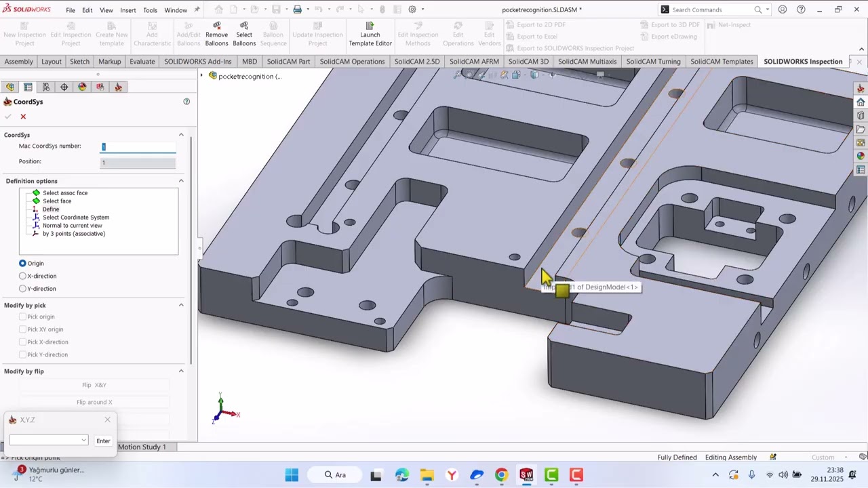This screenshot has width=868, height=488.
Task: Open the Insert menu
Action: (128, 10)
